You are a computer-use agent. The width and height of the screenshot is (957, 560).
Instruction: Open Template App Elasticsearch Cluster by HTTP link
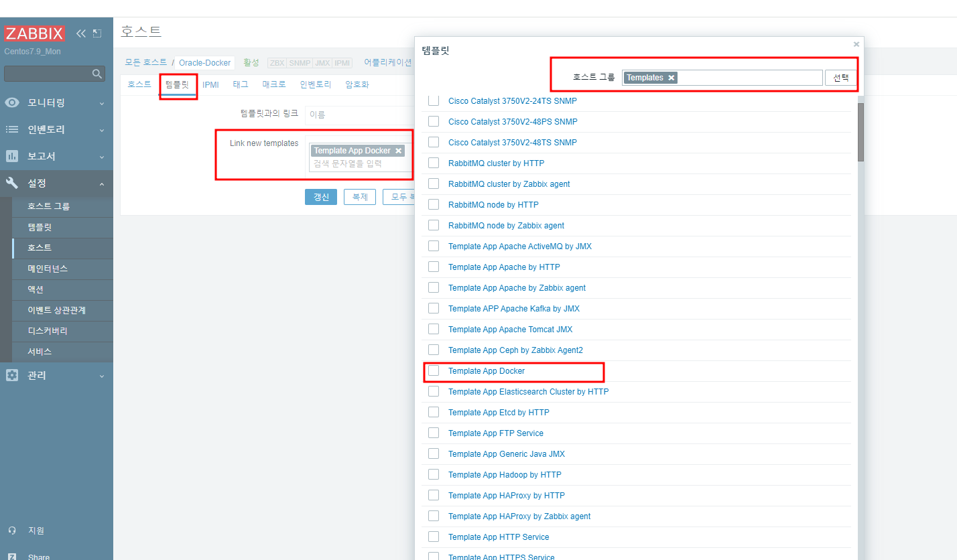528,391
